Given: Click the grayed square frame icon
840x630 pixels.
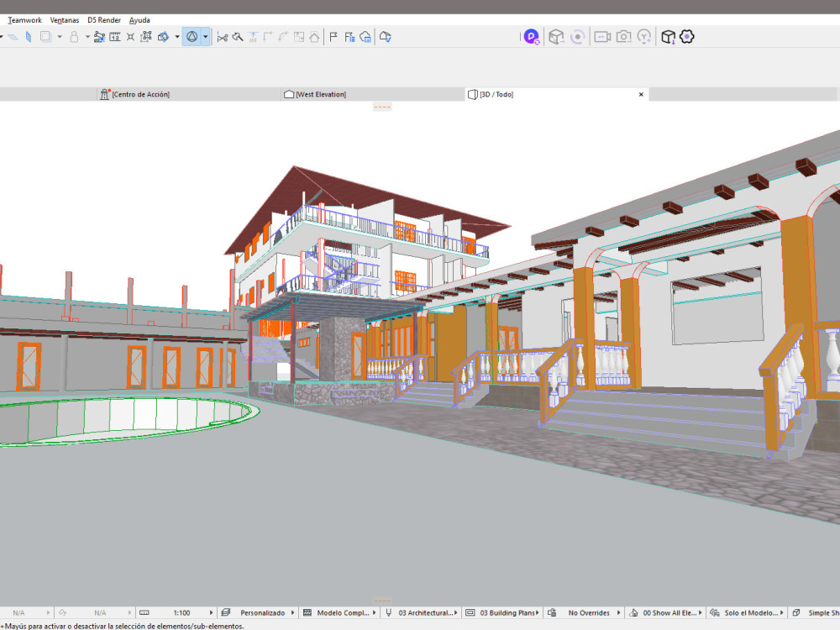Looking at the screenshot, I should pyautogui.click(x=45, y=37).
